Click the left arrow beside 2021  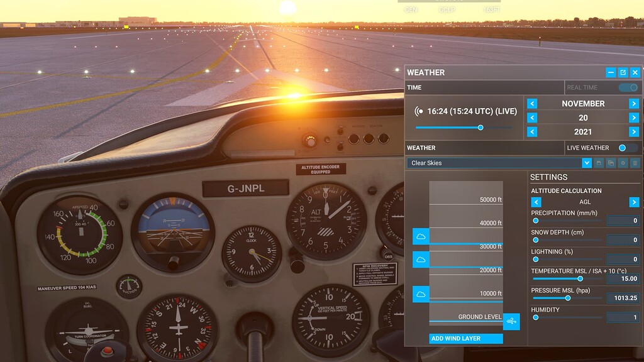click(533, 132)
